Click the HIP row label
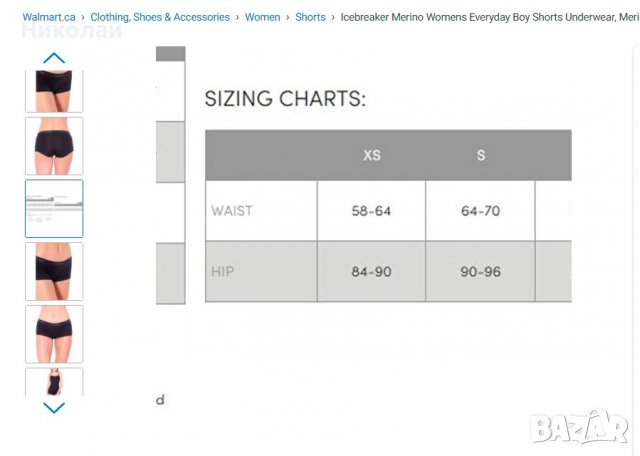The image size is (640, 456). (x=223, y=271)
